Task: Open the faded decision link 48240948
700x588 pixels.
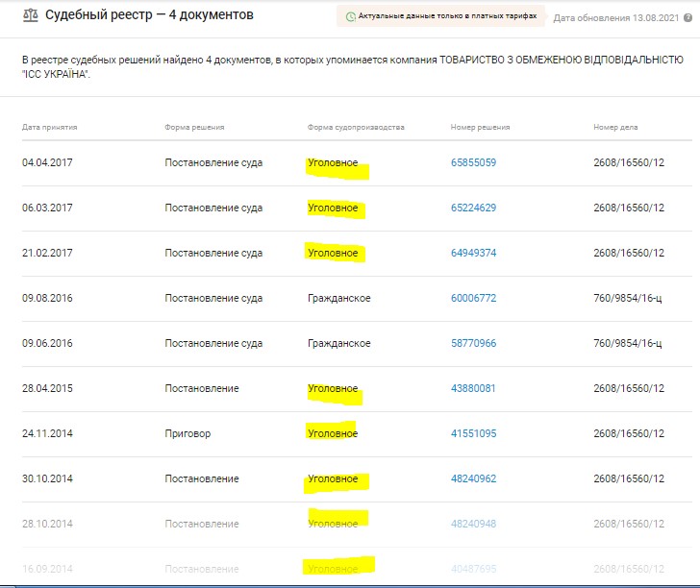Action: tap(473, 524)
